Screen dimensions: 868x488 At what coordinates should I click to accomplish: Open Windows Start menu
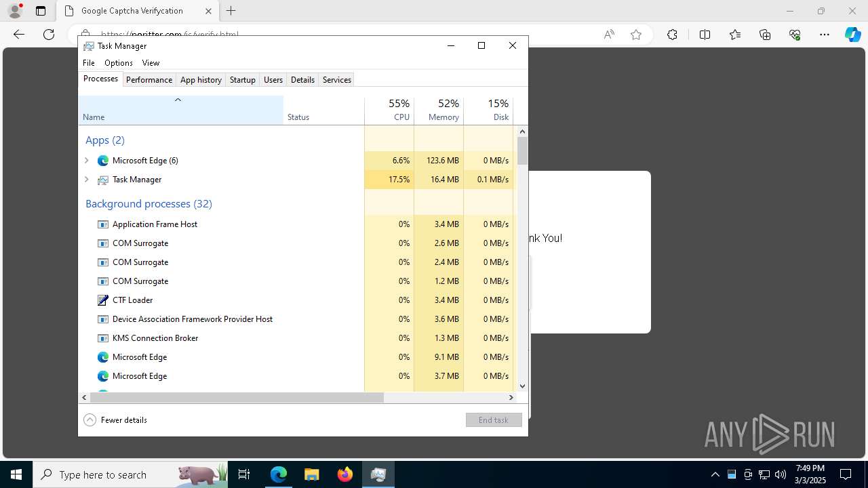[x=16, y=474]
